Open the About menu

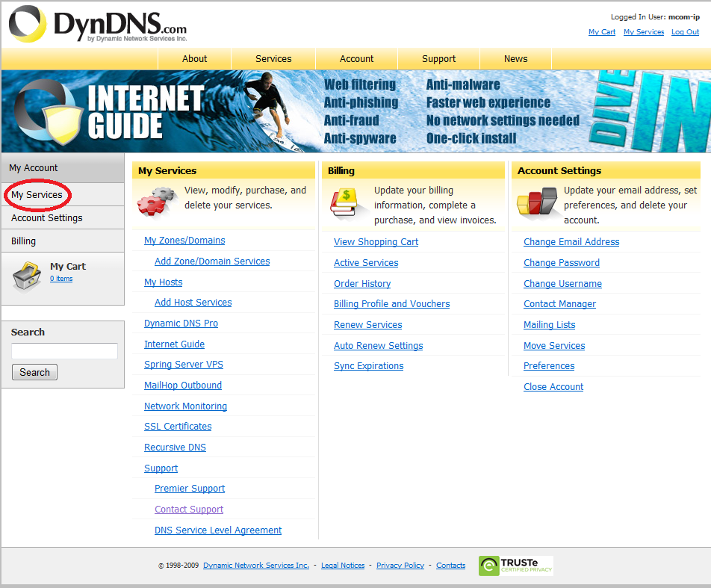click(194, 59)
